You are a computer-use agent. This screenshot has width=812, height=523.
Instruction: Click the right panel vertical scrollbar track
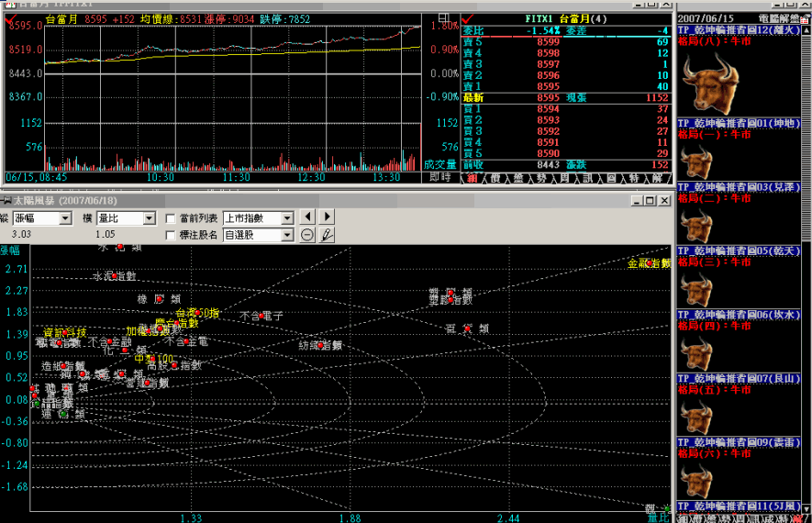[x=806, y=269]
